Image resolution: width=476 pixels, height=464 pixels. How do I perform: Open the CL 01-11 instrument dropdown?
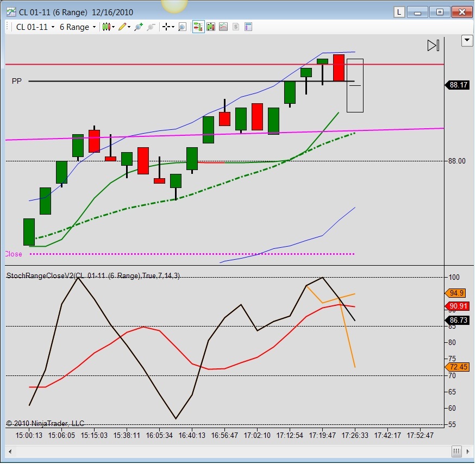click(35, 27)
